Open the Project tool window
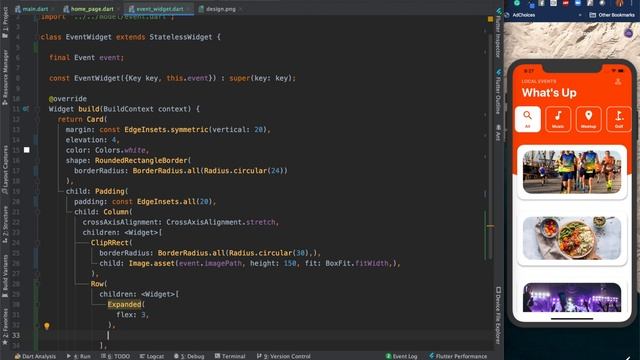 [5, 22]
